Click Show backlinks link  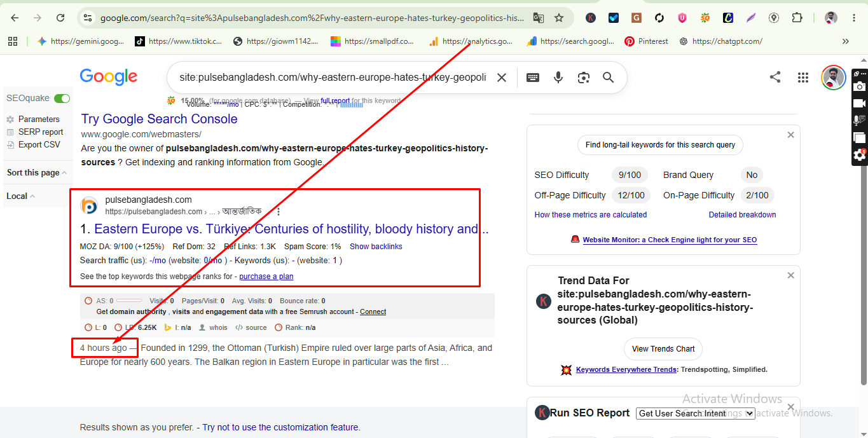pyautogui.click(x=376, y=247)
